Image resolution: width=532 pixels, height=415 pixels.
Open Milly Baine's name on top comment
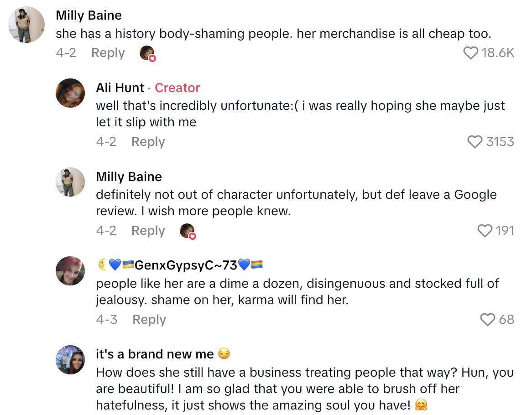coord(89,15)
